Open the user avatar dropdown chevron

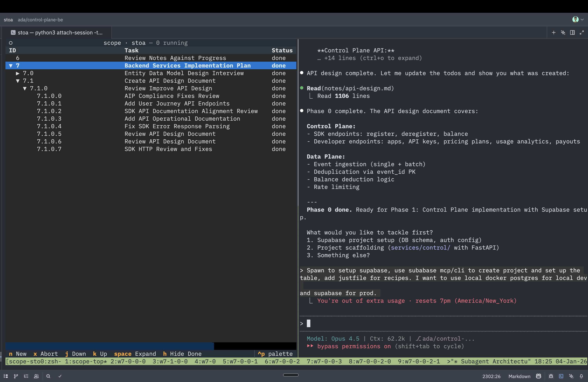point(582,19)
